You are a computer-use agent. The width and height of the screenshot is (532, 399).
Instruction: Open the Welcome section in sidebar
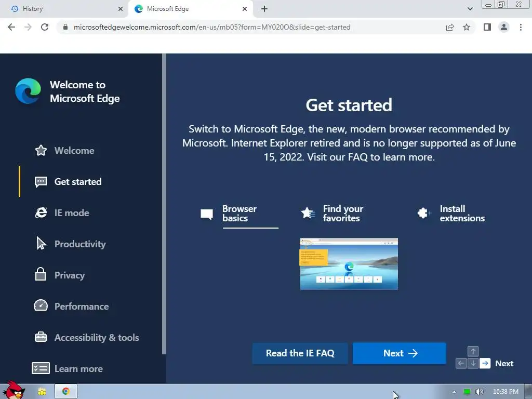[x=74, y=150]
